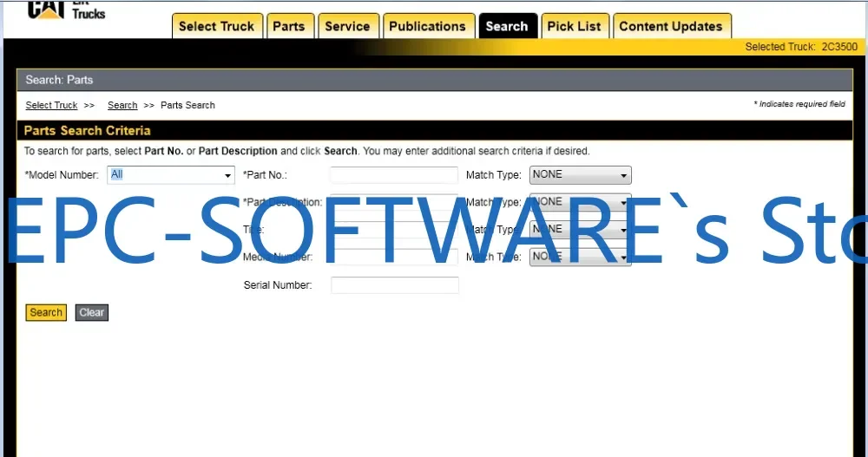Focus the Serial Number input field

coord(394,285)
